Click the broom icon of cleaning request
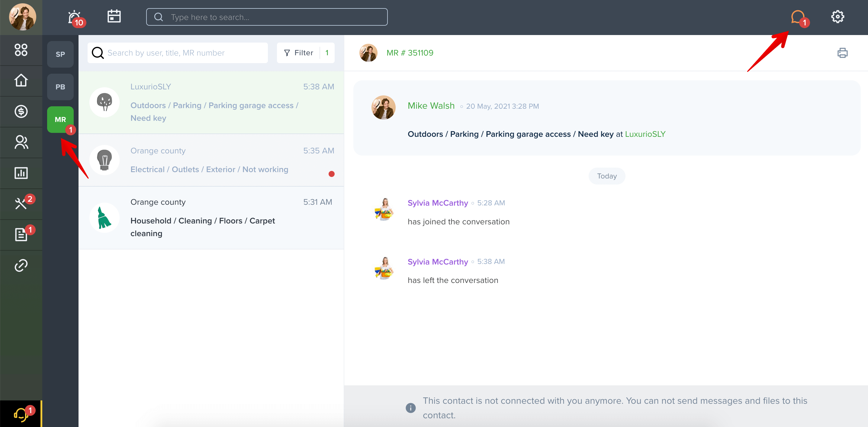868x427 pixels. (x=104, y=218)
